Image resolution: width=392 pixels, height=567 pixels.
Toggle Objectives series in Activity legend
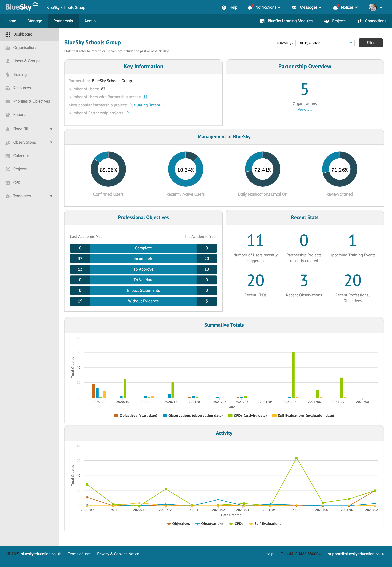[178, 524]
